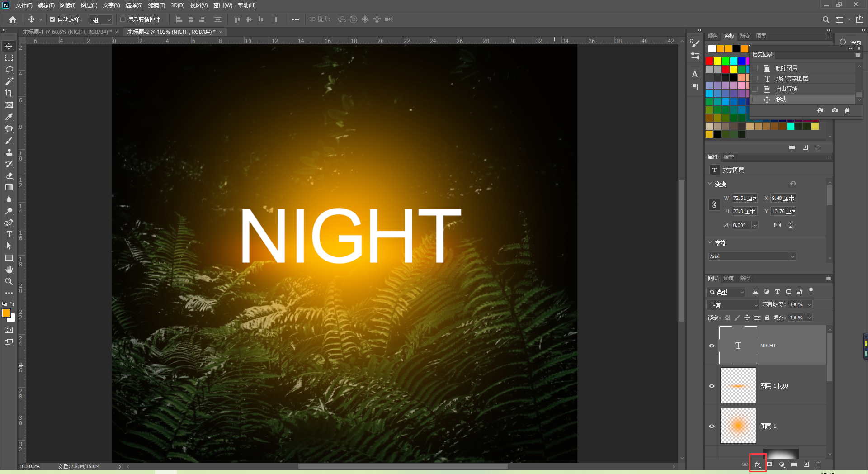868x474 pixels.
Task: Select the Eyedropper tool
Action: (9, 117)
